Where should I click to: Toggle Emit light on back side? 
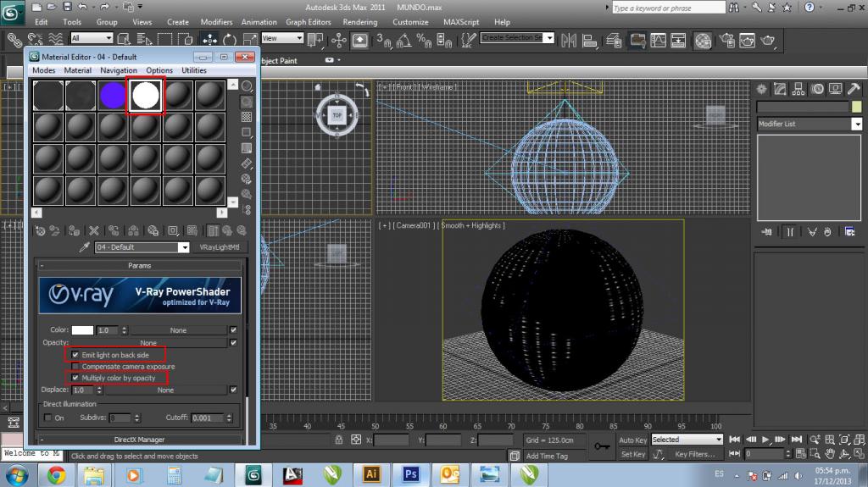[x=75, y=355]
